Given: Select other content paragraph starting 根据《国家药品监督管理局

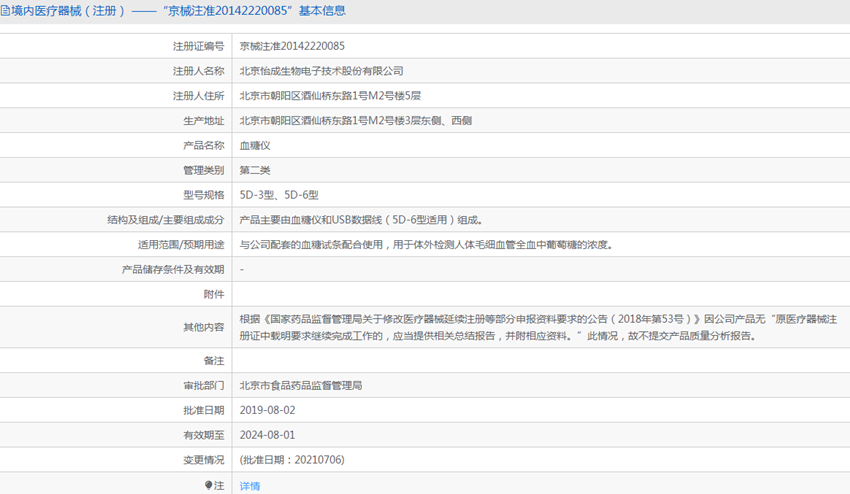Looking at the screenshot, I should (538, 328).
